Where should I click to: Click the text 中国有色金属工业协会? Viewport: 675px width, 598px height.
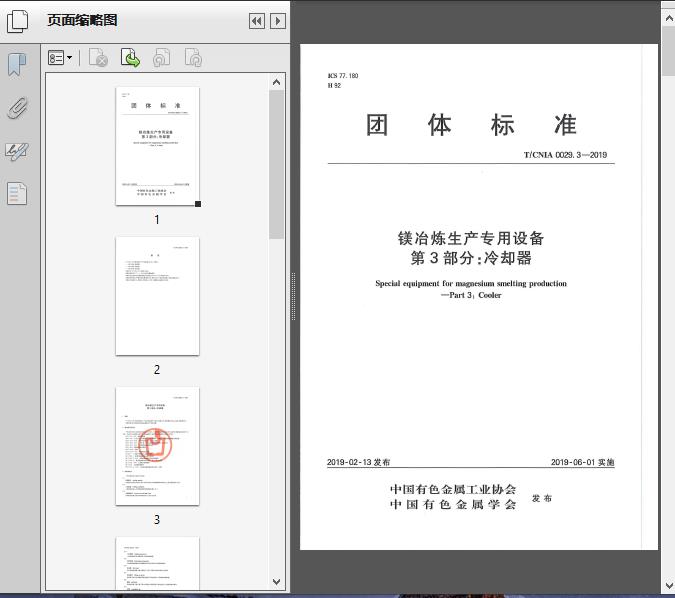click(x=453, y=489)
